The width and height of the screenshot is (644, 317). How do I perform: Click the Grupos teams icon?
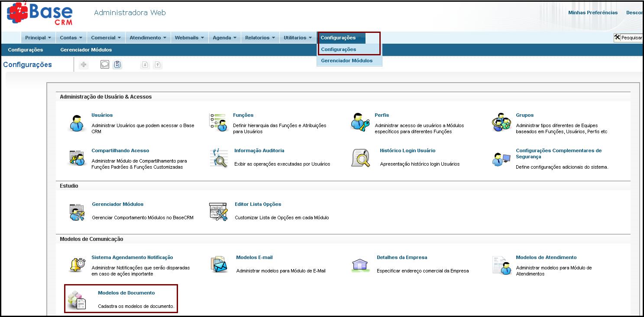click(502, 123)
